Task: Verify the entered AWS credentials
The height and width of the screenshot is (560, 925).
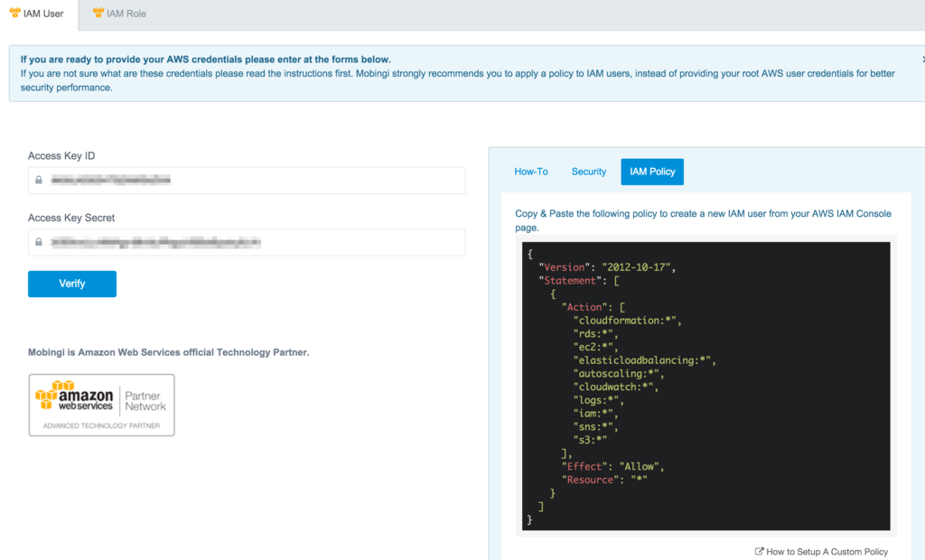Action: click(72, 284)
